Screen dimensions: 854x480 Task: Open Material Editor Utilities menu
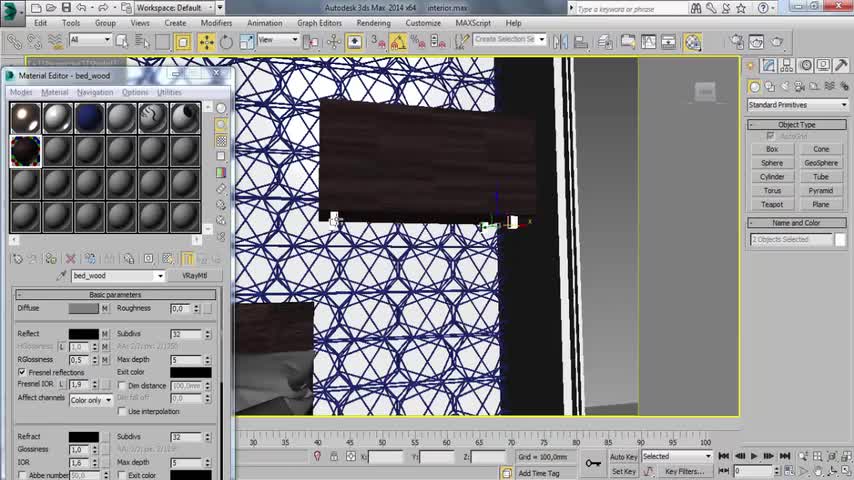[x=169, y=92]
